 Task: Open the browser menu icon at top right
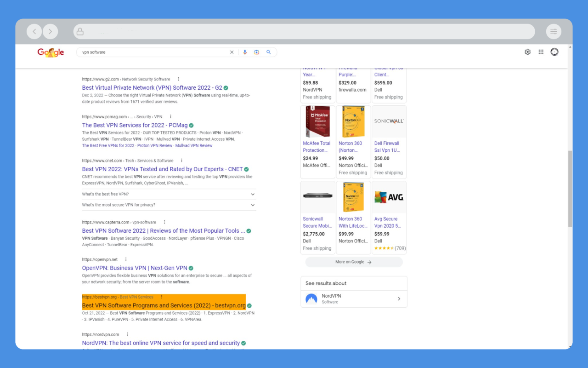554,31
